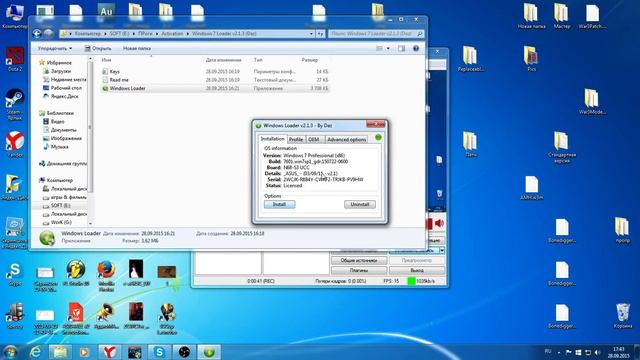640x360 pixels.
Task: Open Яндекс.Диск in the navigation pane
Action: pos(61,96)
